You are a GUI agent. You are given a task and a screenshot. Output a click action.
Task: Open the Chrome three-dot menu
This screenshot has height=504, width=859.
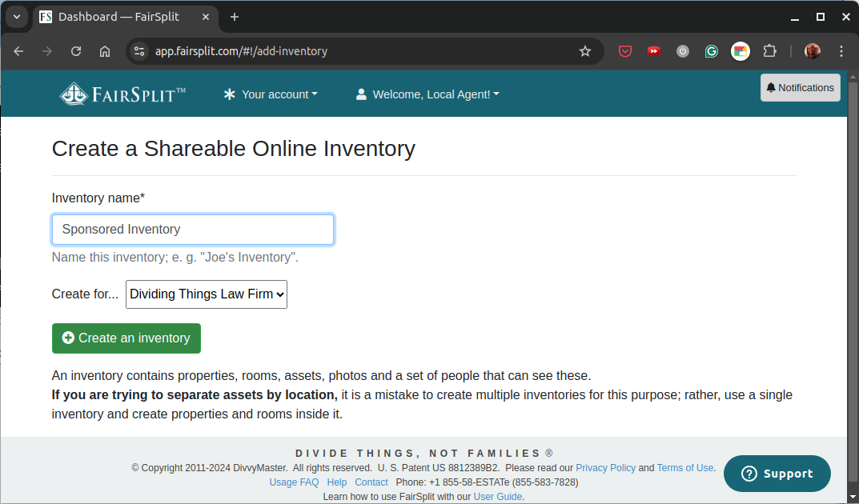(x=841, y=51)
